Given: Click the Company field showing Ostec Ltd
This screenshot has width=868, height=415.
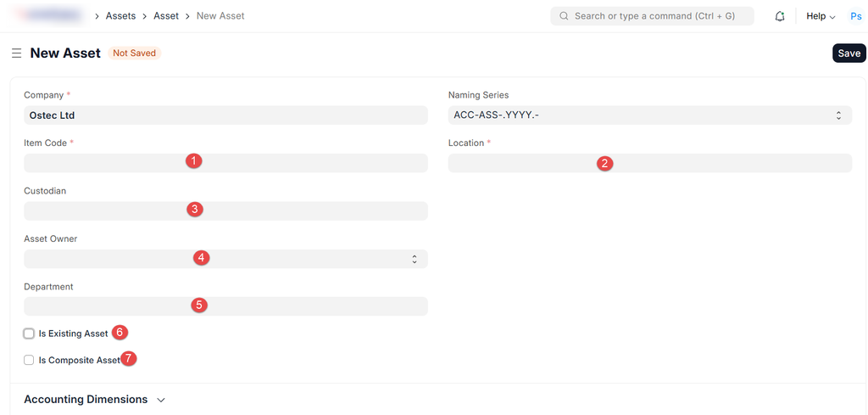Looking at the screenshot, I should [225, 115].
